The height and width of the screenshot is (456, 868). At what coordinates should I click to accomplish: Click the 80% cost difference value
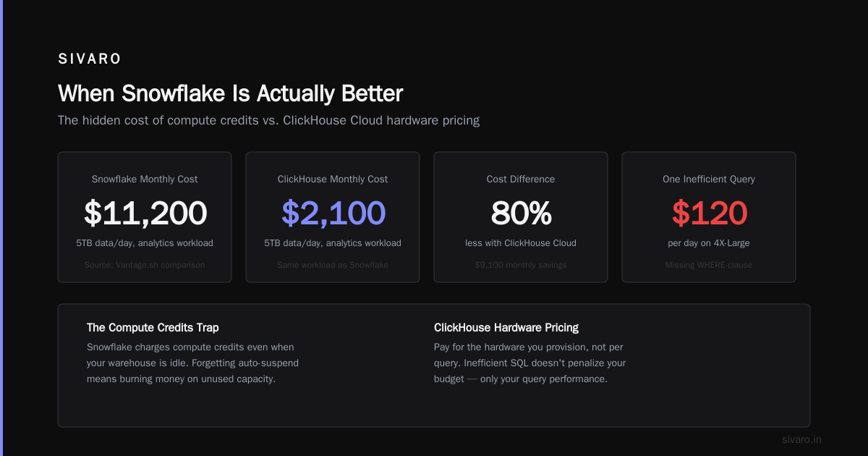tap(521, 213)
